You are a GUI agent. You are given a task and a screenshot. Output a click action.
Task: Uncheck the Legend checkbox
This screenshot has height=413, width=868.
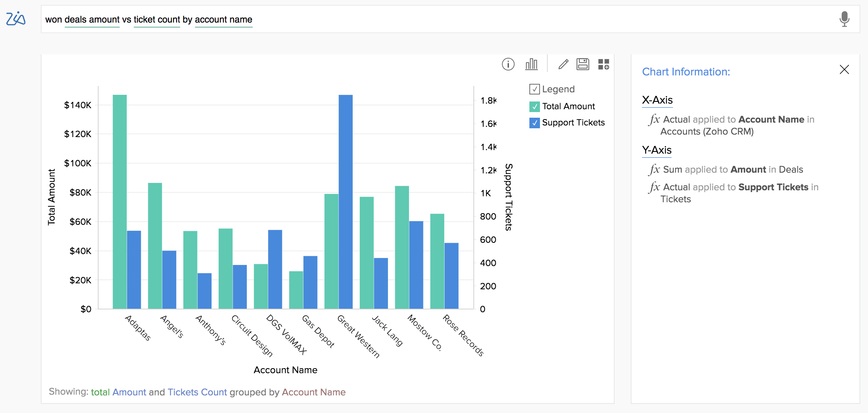click(534, 89)
